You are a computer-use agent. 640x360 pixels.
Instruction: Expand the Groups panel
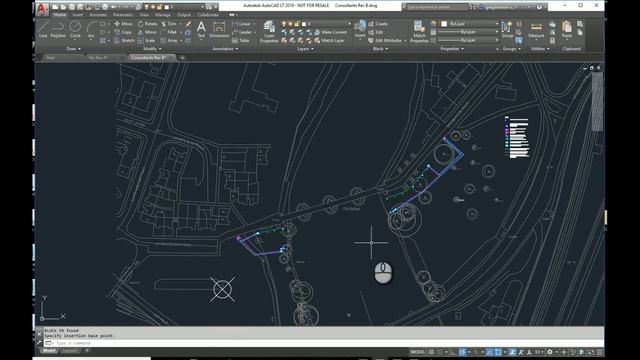tap(511, 49)
